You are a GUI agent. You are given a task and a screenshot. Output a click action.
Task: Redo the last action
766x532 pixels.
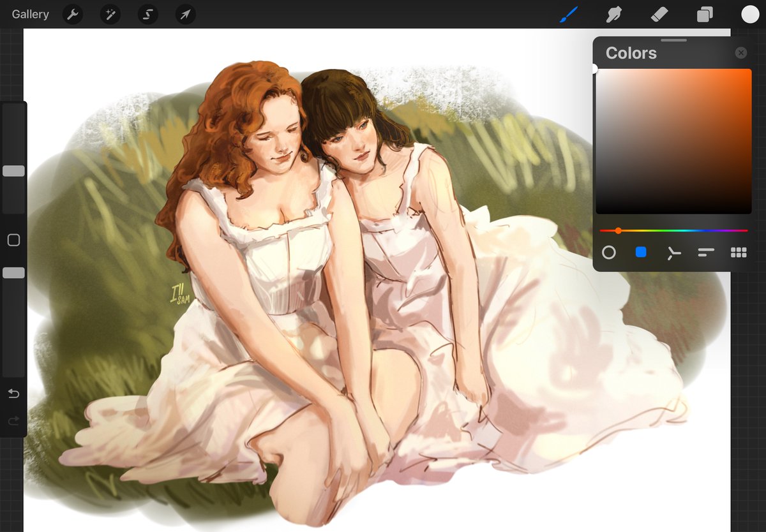(13, 421)
